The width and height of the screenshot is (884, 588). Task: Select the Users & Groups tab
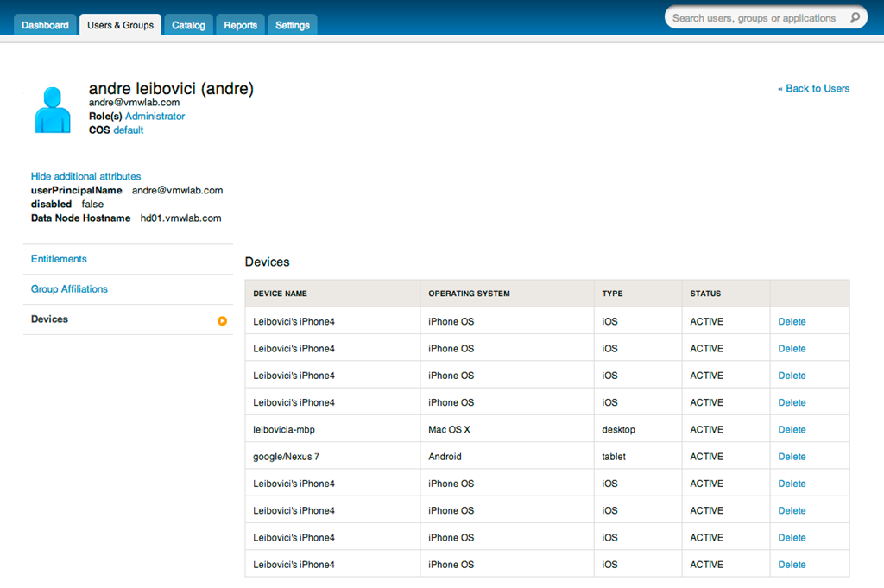tap(120, 25)
